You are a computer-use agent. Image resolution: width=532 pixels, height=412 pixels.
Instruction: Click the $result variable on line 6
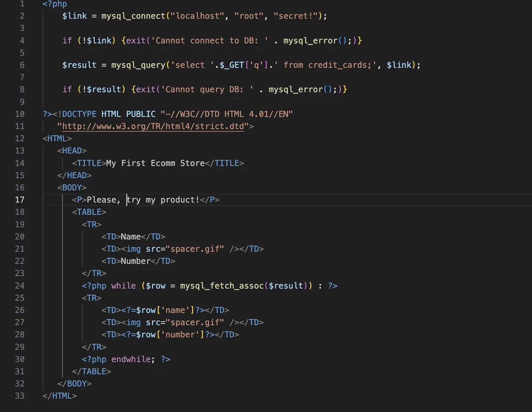pos(79,65)
